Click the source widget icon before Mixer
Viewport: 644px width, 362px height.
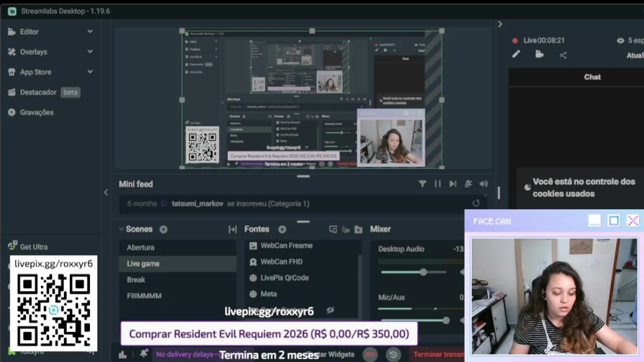[x=333, y=229]
